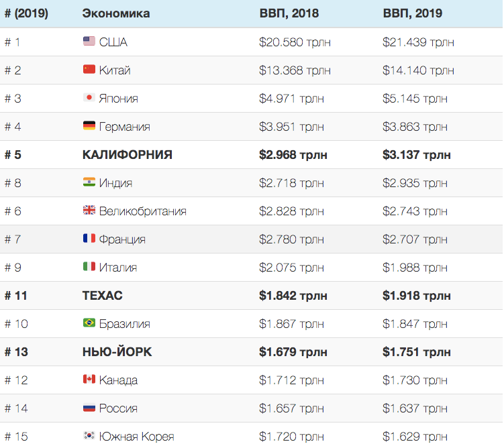
Task: Select the КАЛИФОРНИЯ row name
Action: 128,155
